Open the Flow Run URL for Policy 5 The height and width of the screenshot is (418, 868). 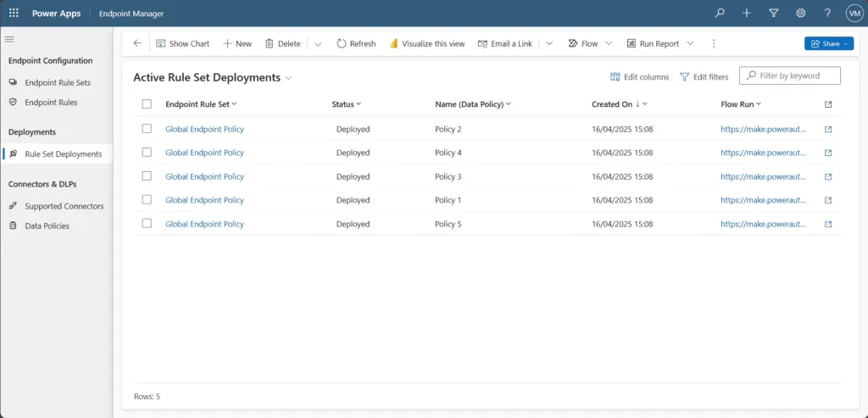[763, 224]
